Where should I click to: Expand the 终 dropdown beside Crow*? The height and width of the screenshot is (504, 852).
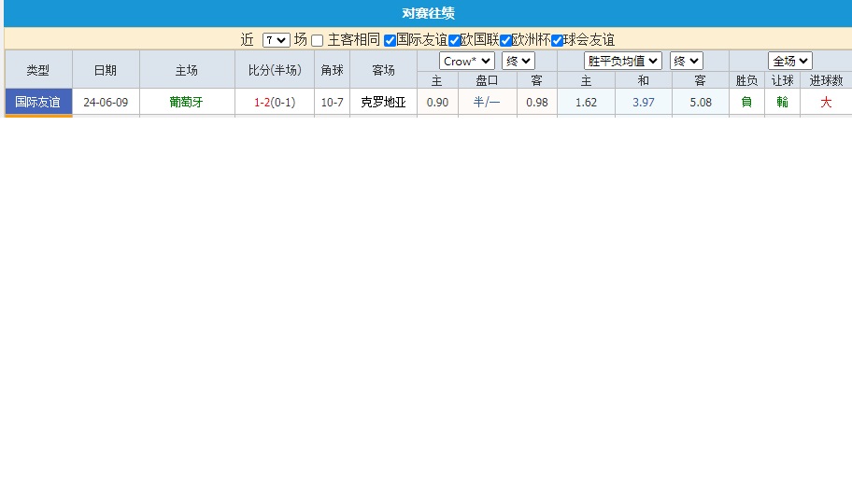pyautogui.click(x=518, y=61)
